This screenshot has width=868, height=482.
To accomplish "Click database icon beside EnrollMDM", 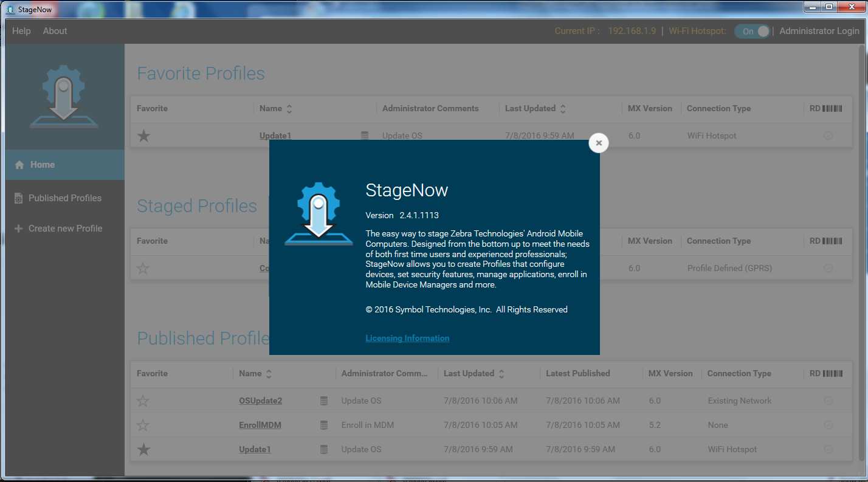I will (324, 425).
